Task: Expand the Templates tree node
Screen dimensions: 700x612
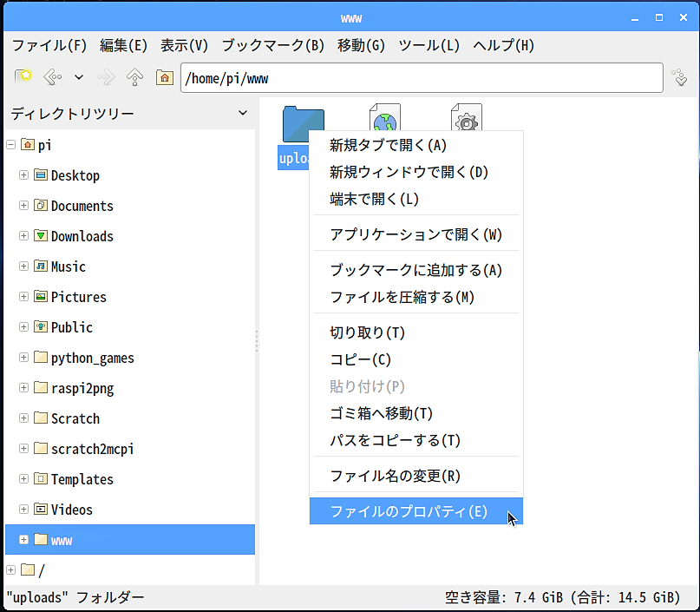Action: click(23, 479)
